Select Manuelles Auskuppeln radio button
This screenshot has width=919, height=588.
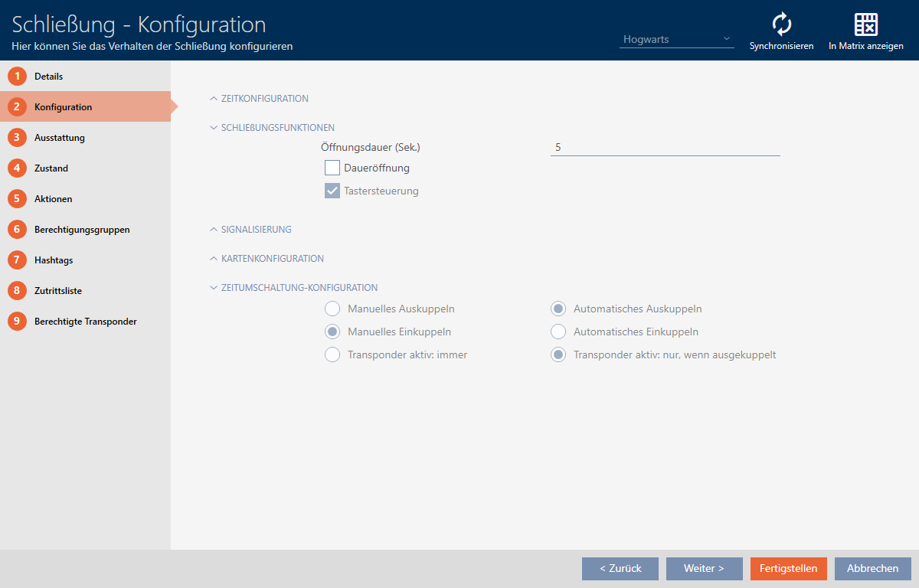click(x=332, y=309)
